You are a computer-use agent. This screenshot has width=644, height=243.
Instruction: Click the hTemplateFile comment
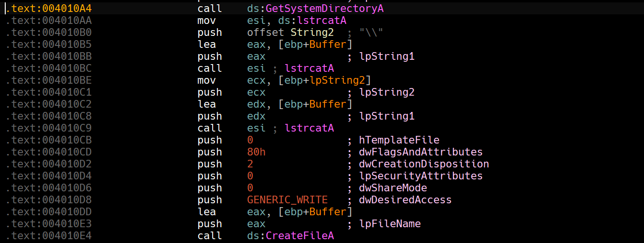pyautogui.click(x=399, y=140)
